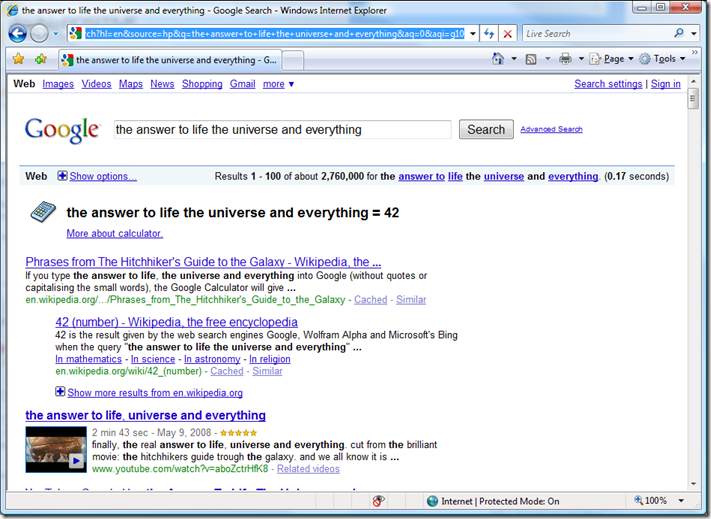The width and height of the screenshot is (711, 519).
Task: Click the Search button
Action: (x=486, y=130)
